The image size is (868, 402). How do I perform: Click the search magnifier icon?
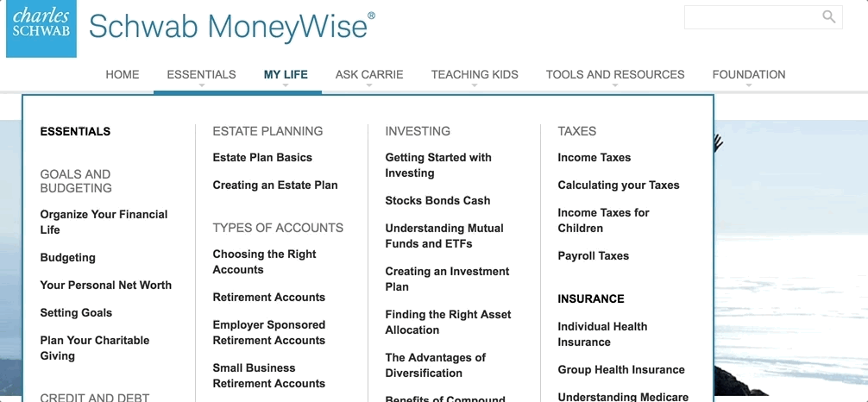tap(828, 16)
